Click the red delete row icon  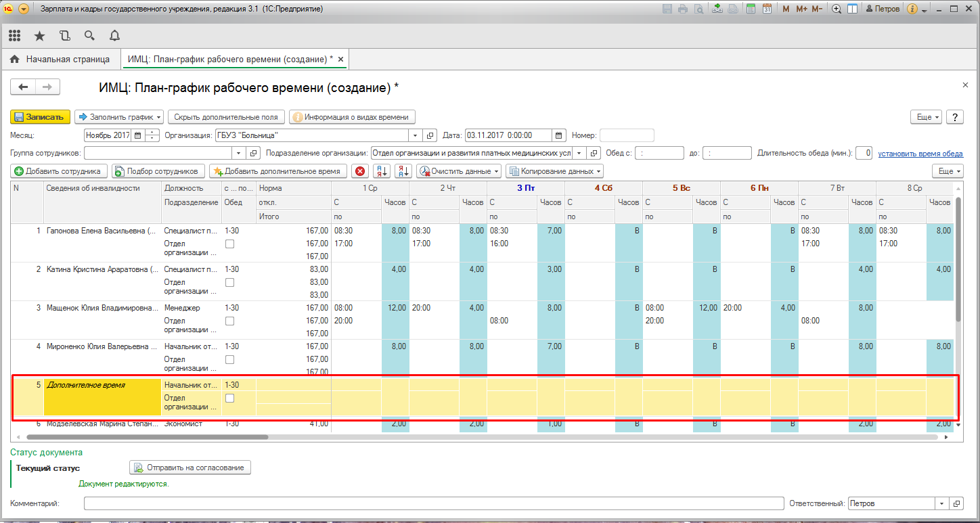click(x=360, y=171)
